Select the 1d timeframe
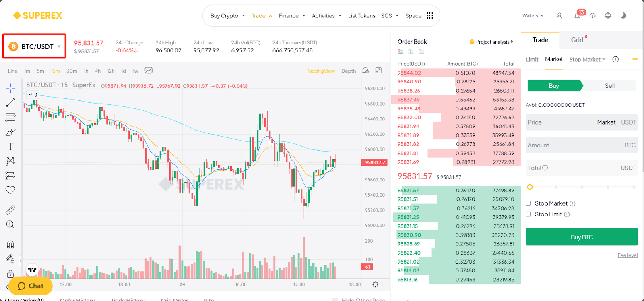This screenshot has width=644, height=301. point(124,71)
